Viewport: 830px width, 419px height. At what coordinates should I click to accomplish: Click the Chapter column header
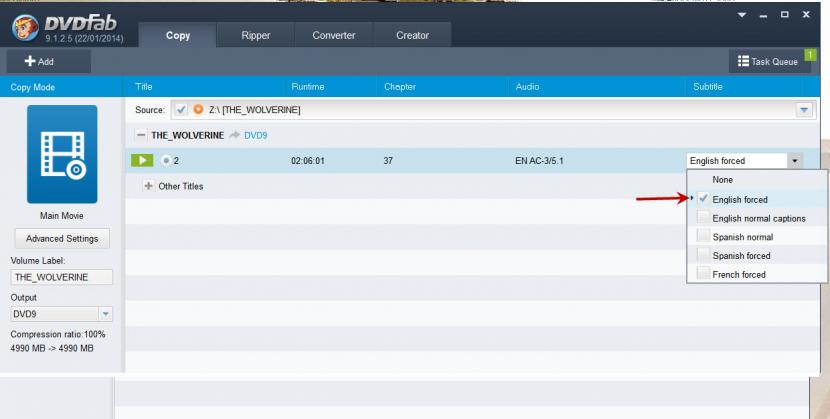tap(400, 87)
